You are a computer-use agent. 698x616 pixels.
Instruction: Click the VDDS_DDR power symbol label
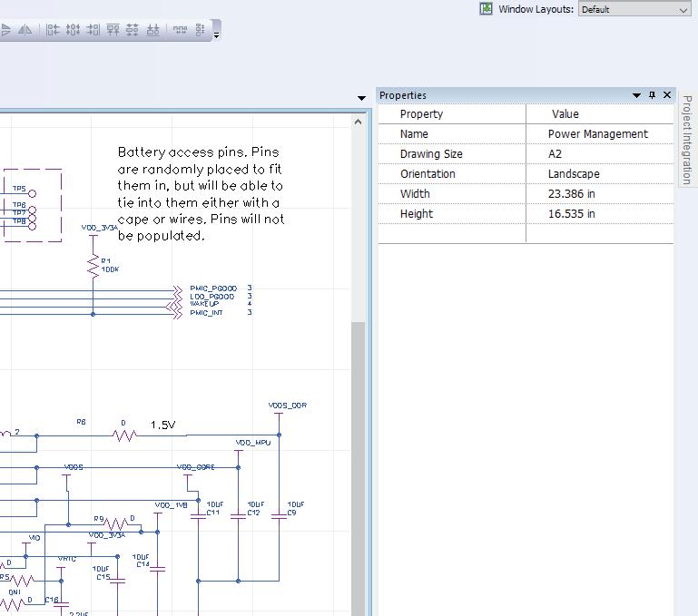(288, 406)
